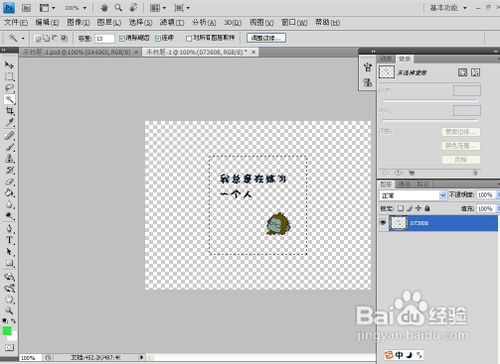Open the 基本功能 workspace dropdown
Viewport: 500px width, 364px height.
(x=448, y=8)
